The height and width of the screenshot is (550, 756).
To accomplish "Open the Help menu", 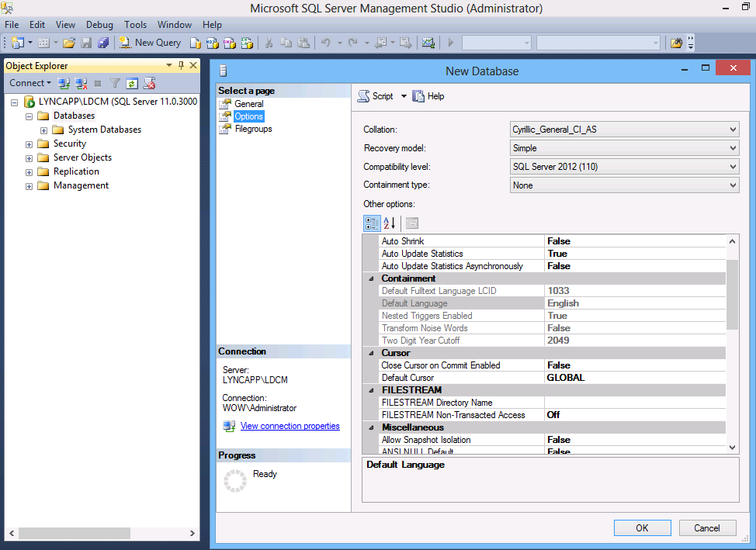I will (212, 25).
